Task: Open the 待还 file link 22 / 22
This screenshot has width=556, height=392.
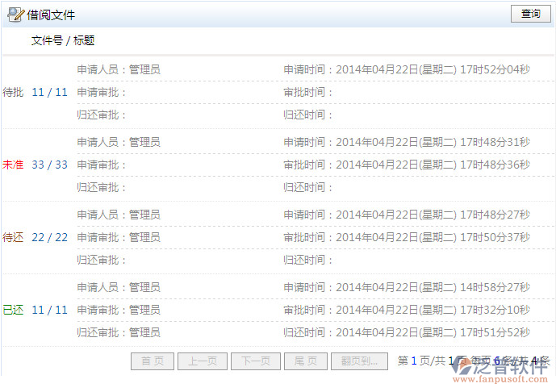Action: pos(50,237)
